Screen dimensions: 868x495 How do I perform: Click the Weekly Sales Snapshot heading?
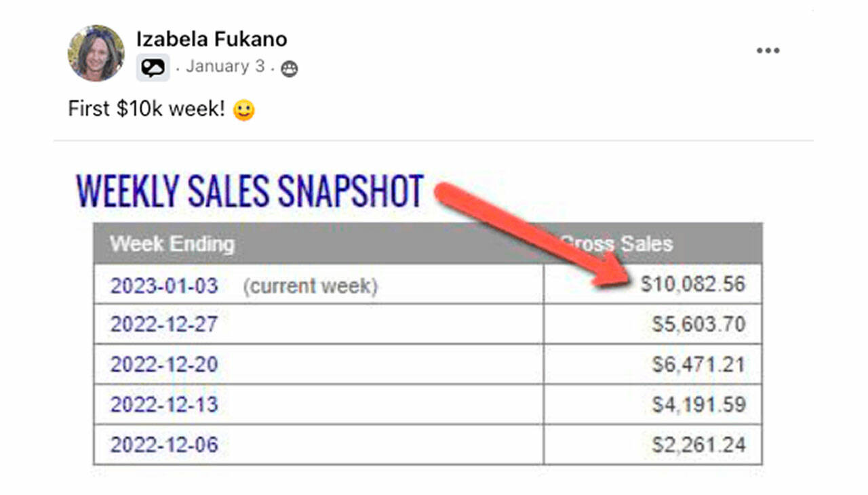coord(250,191)
